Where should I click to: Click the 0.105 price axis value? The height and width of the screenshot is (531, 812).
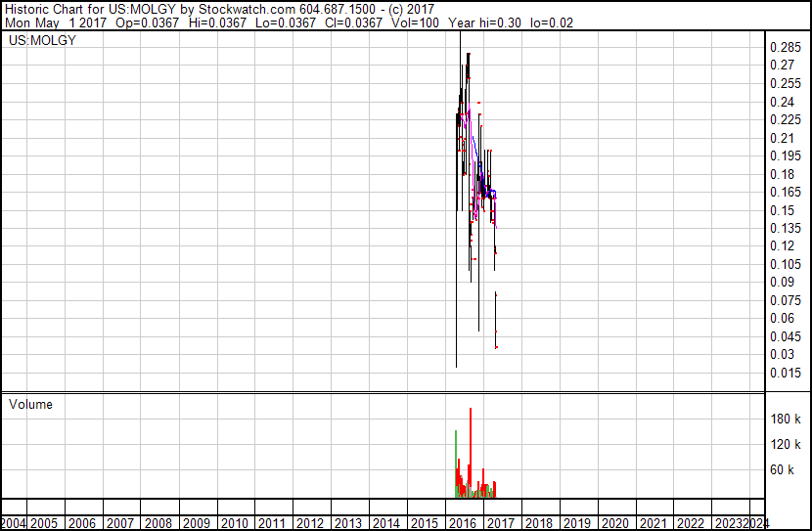tap(786, 264)
